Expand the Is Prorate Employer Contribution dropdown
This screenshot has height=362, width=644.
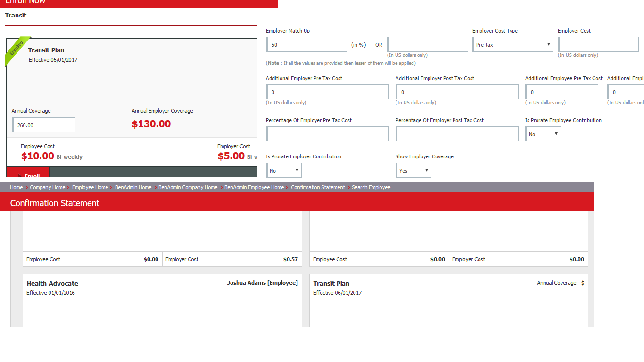(284, 171)
